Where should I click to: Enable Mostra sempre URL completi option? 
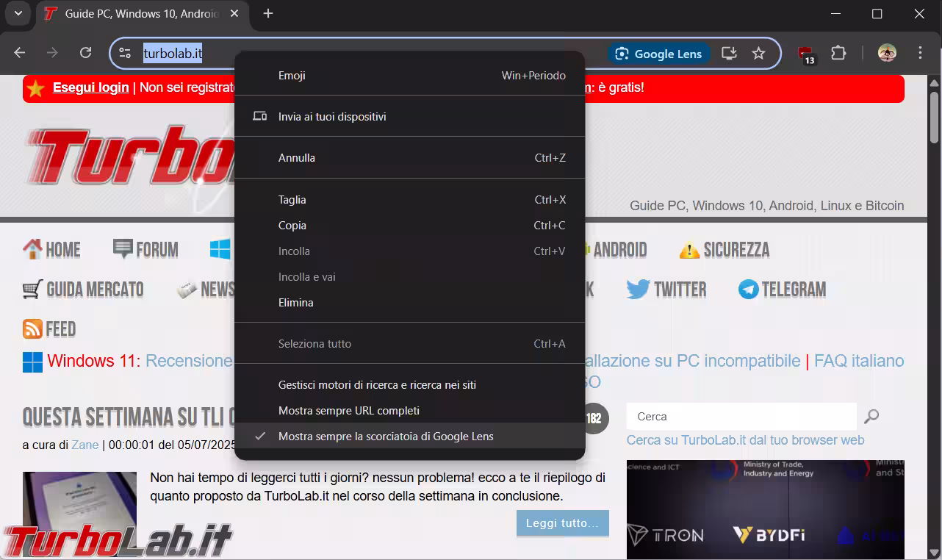coord(348,411)
